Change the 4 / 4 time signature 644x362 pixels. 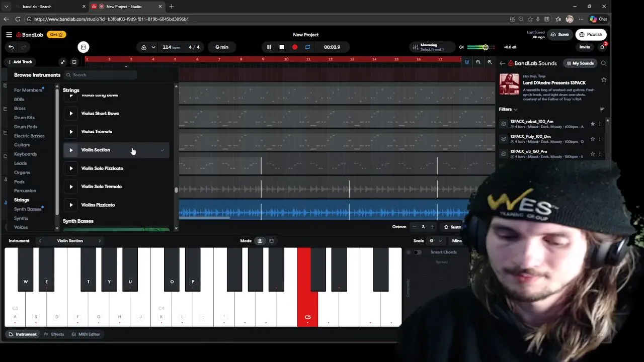(x=194, y=47)
